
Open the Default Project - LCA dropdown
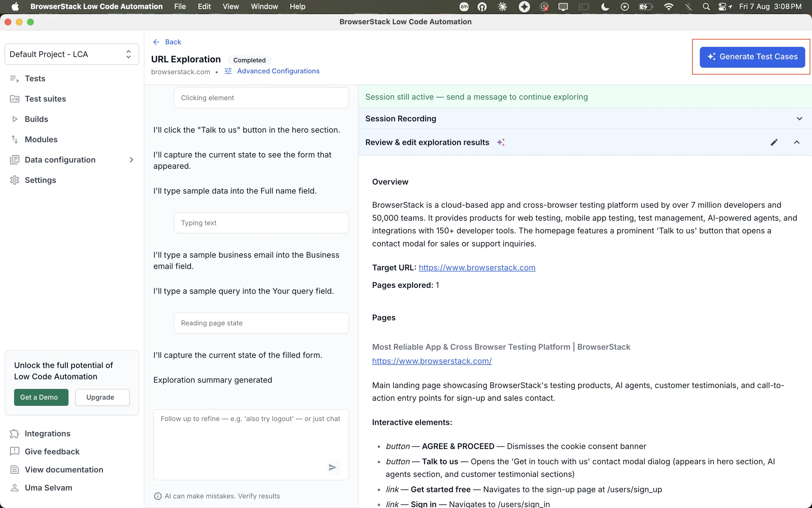pyautogui.click(x=72, y=54)
